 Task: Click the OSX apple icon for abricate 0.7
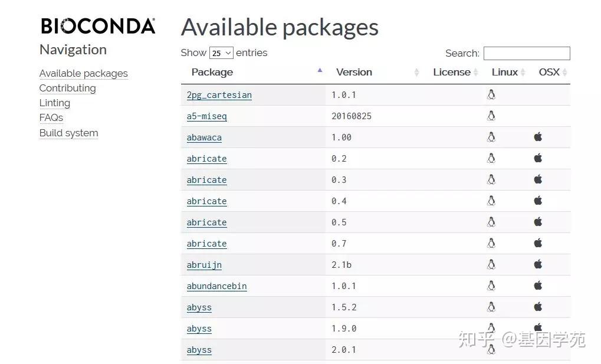pyautogui.click(x=538, y=243)
